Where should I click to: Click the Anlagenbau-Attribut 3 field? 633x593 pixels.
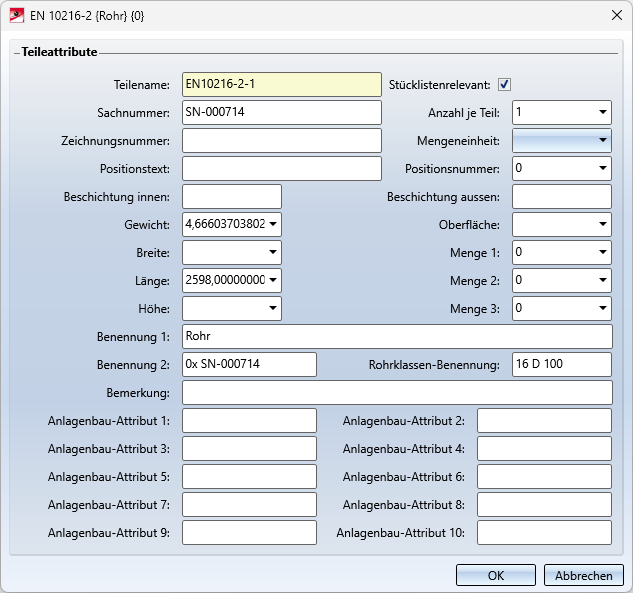coord(249,449)
